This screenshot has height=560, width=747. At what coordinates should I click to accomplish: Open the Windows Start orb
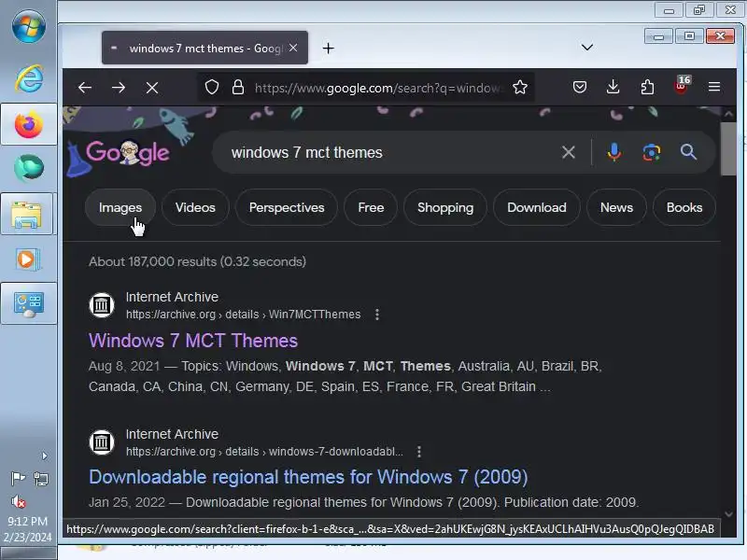point(29,26)
